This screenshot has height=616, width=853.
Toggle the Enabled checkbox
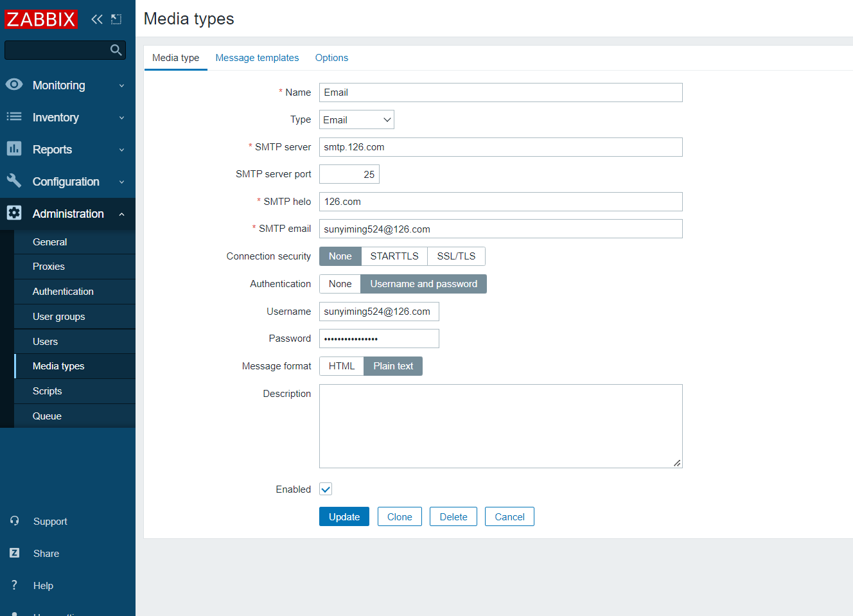point(326,489)
